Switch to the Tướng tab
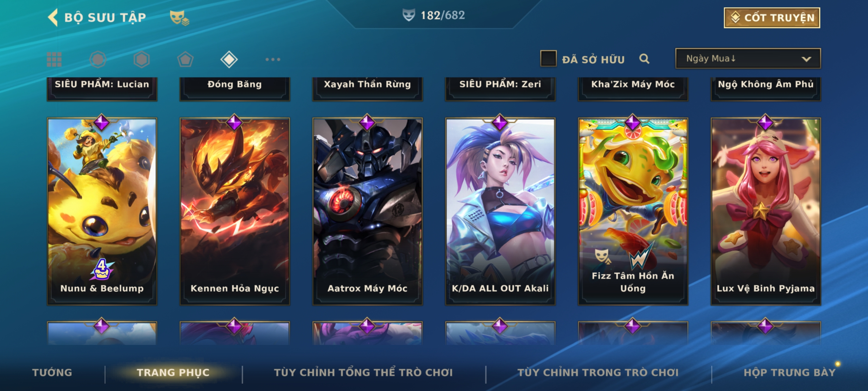 click(x=52, y=372)
